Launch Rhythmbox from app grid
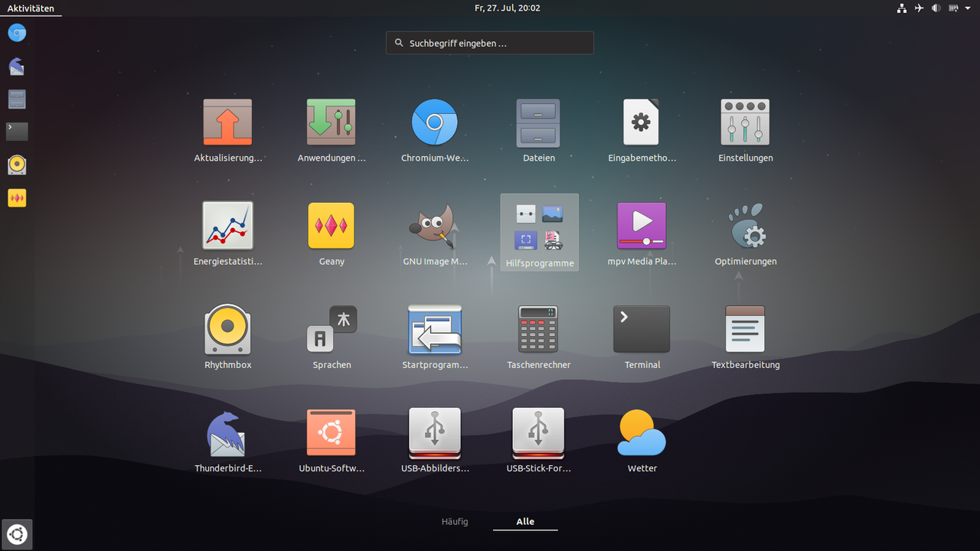Image resolution: width=980 pixels, height=551 pixels. point(227,329)
